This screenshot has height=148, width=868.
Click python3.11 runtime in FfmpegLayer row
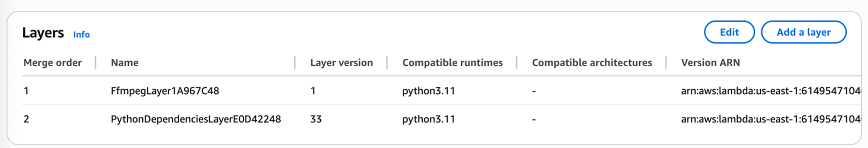(x=428, y=91)
